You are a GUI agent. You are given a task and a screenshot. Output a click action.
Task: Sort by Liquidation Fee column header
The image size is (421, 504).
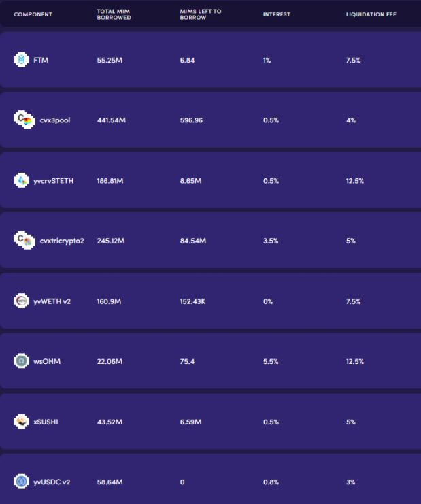371,14
